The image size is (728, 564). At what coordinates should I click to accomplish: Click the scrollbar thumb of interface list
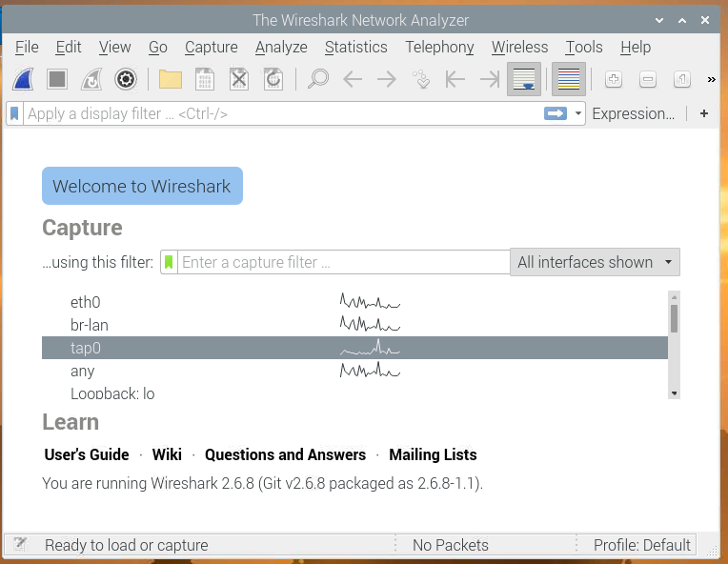[x=674, y=318]
